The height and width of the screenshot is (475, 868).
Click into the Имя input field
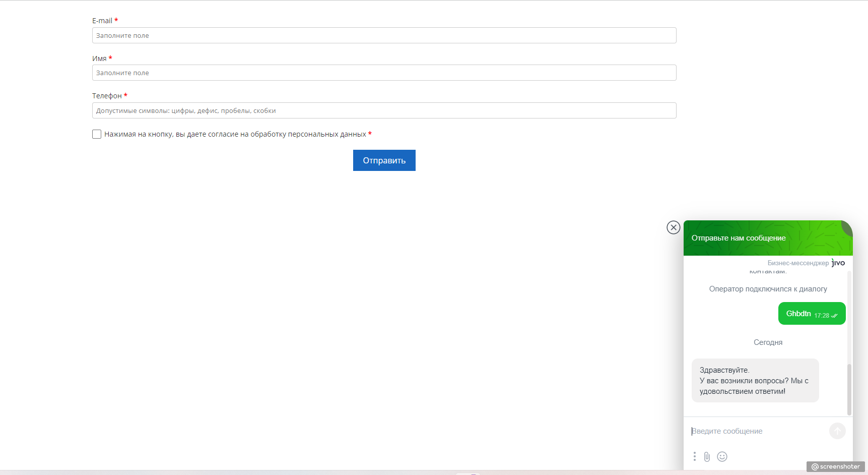click(384, 73)
